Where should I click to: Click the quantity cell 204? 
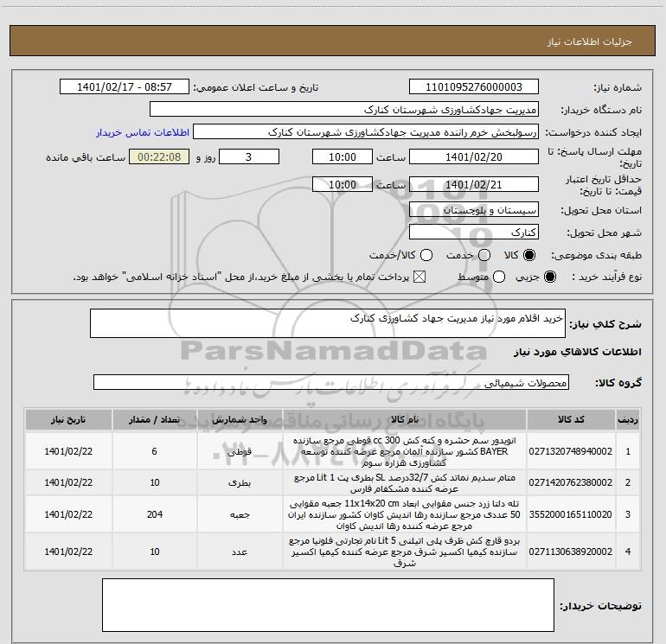tap(155, 514)
